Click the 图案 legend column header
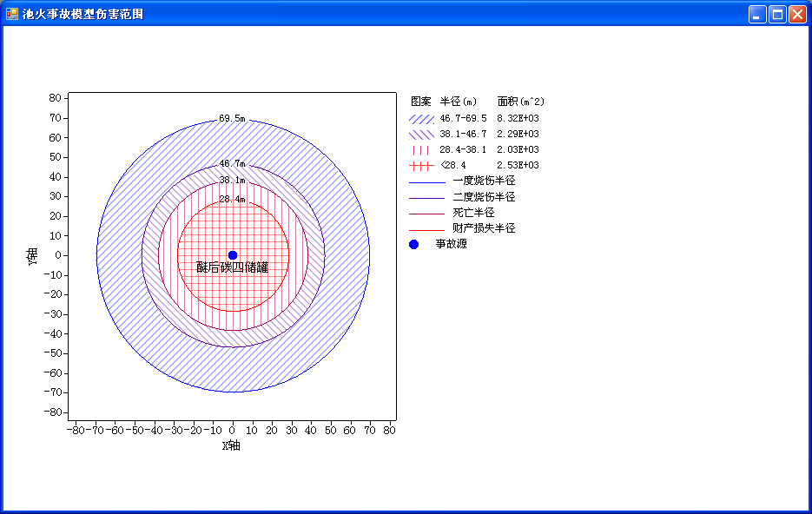This screenshot has width=812, height=514. point(420,102)
